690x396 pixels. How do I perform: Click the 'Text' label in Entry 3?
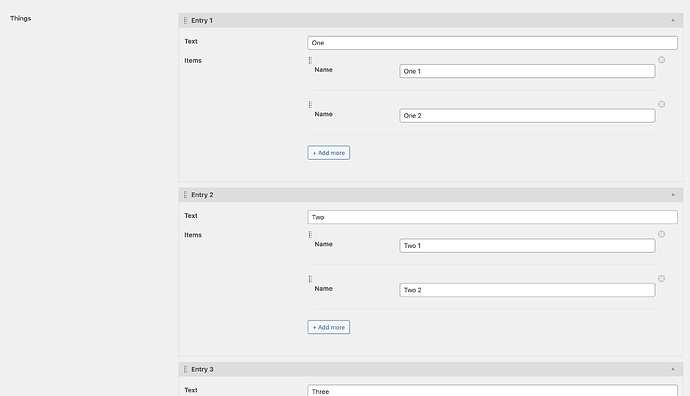(x=191, y=390)
